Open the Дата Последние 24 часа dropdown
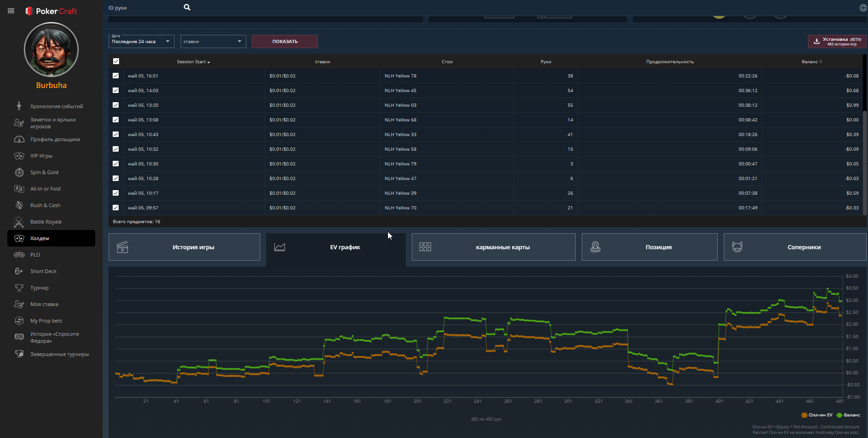Viewport: 868px width, 438px height. click(x=141, y=41)
